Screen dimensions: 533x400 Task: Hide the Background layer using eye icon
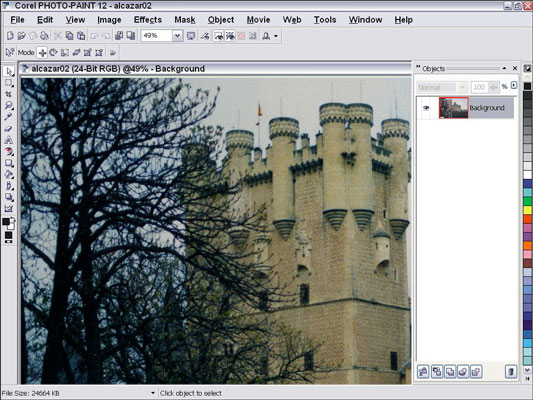pos(426,108)
